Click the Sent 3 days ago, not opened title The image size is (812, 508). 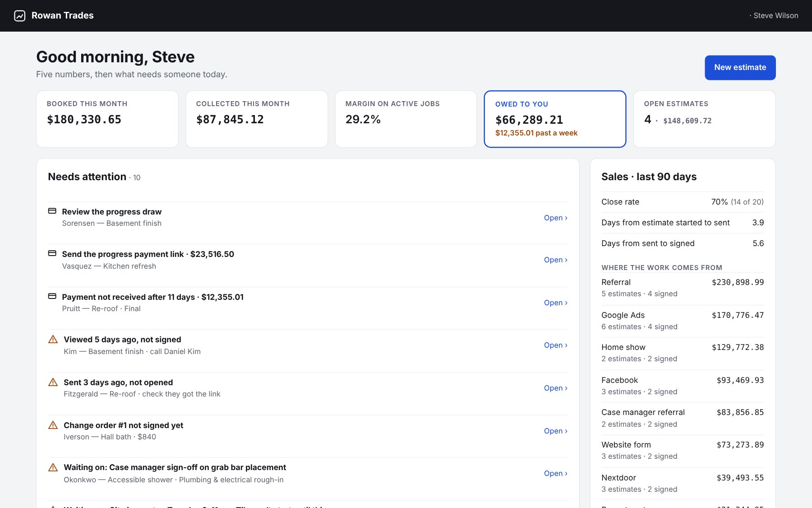click(x=118, y=382)
